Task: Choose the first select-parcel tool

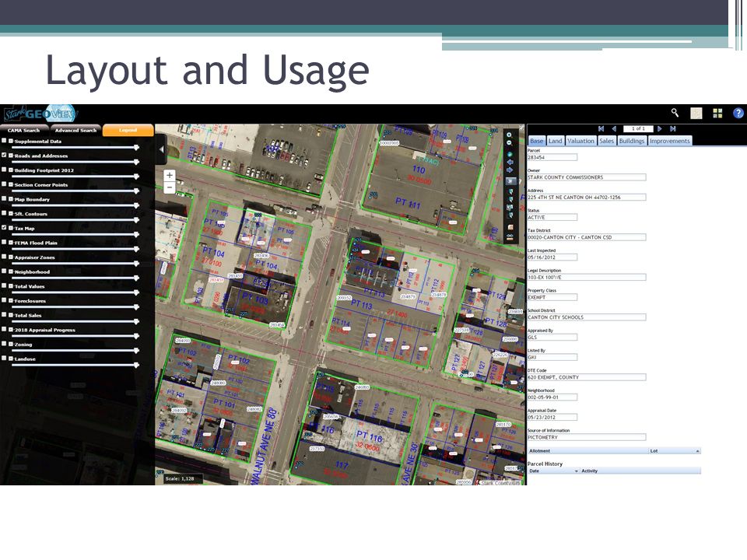Action: coord(510,191)
